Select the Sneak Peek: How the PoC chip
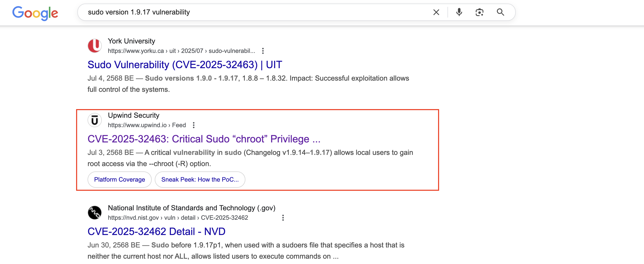The width and height of the screenshot is (644, 264). coord(200,180)
